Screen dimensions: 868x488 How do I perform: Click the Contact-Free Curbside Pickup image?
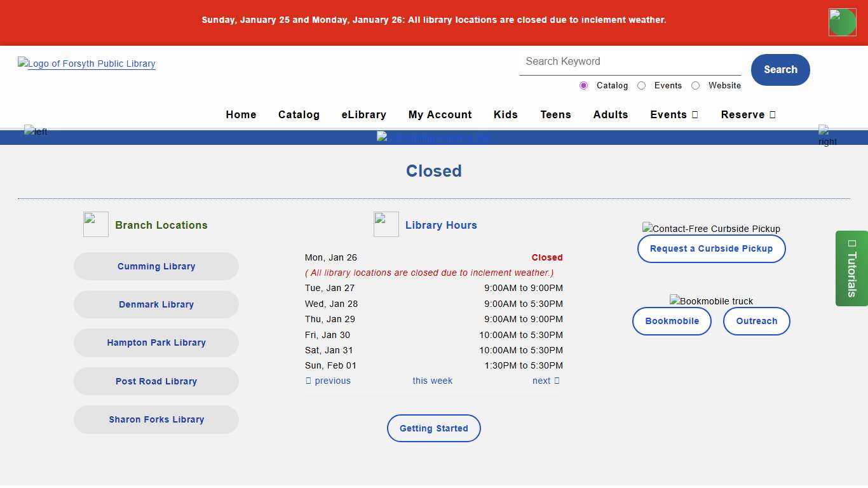click(x=711, y=229)
